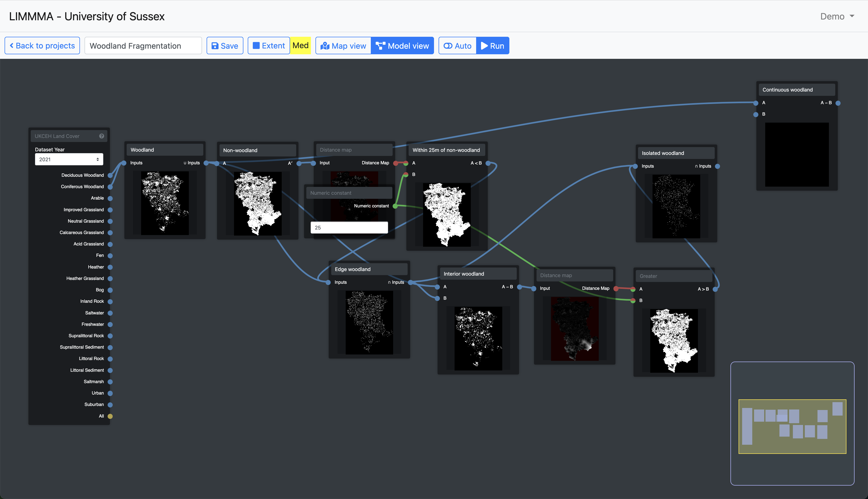Click the Isolated woodland output socket
Viewport: 868px width, 499px height.
tap(717, 166)
